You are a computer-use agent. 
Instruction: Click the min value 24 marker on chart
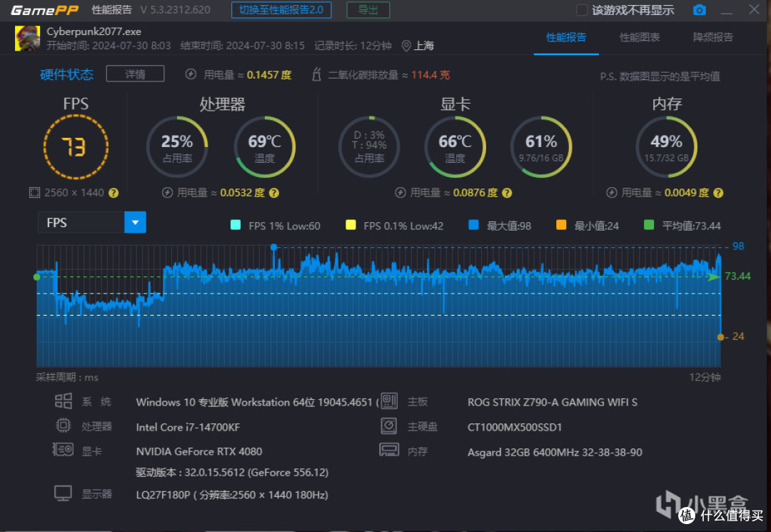[720, 337]
